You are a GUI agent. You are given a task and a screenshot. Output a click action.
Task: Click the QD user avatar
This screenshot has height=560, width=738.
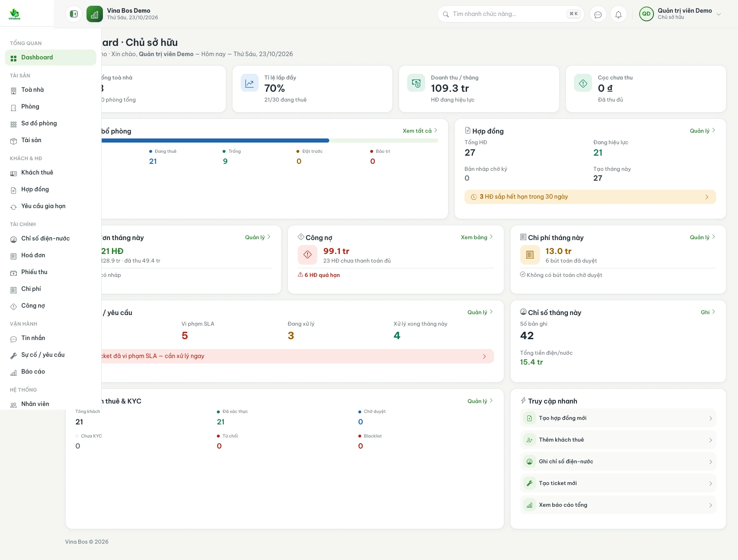(x=646, y=14)
